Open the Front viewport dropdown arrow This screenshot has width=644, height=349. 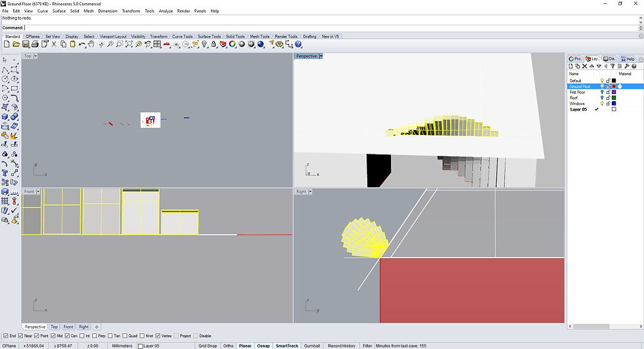pyautogui.click(x=38, y=191)
